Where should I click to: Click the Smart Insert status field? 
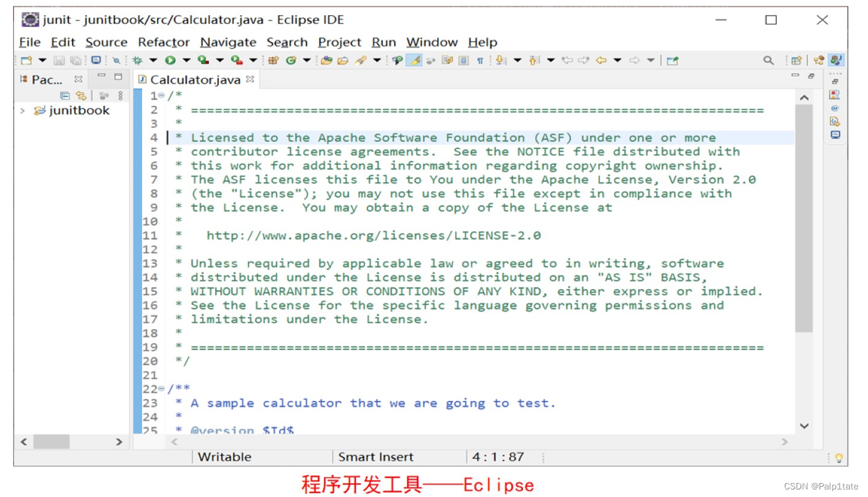click(x=376, y=457)
